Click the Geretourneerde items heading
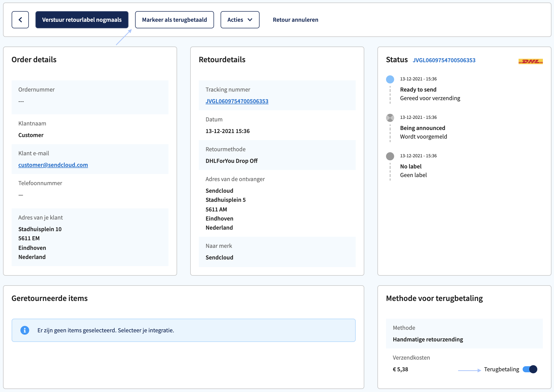The width and height of the screenshot is (554, 392). point(50,298)
